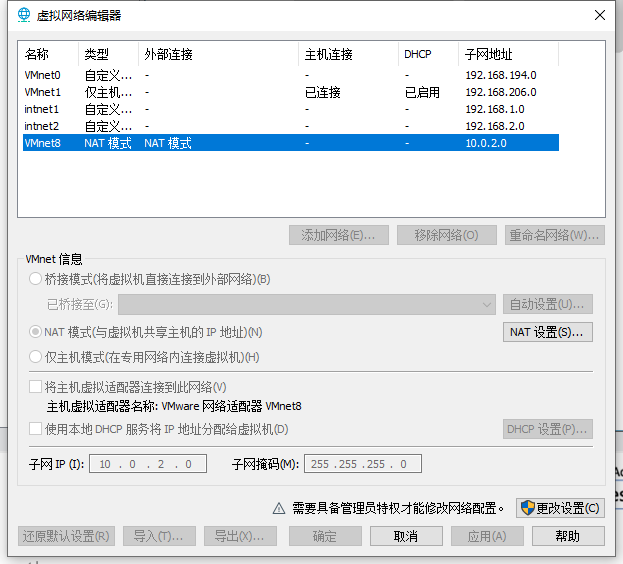Click subnet address 10.0.2.0 in list
The image size is (623, 564).
point(486,143)
